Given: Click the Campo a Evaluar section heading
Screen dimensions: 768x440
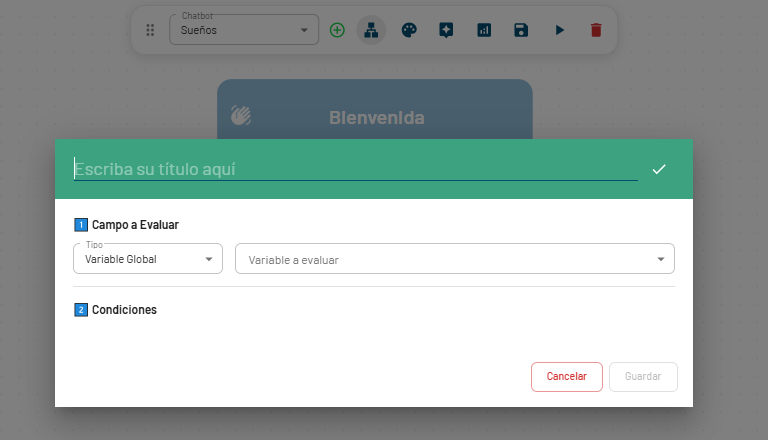Looking at the screenshot, I should click(135, 225).
